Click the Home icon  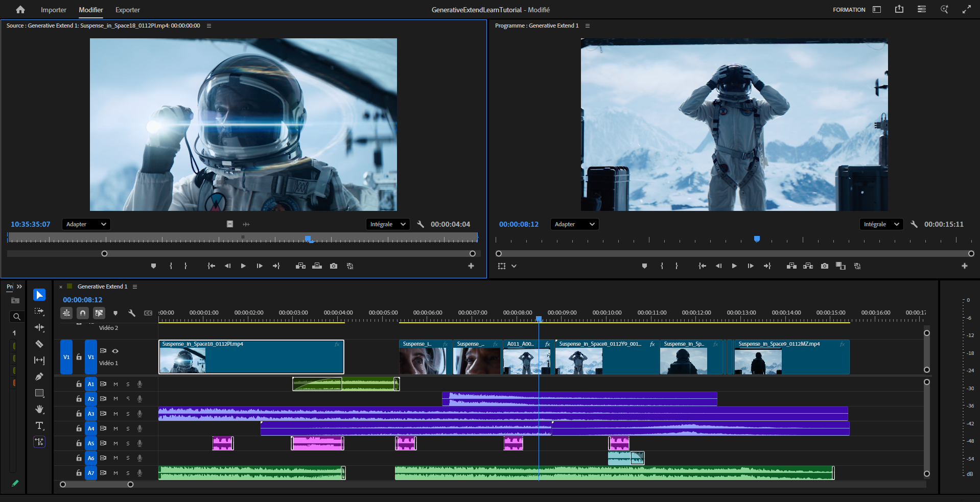[x=20, y=10]
